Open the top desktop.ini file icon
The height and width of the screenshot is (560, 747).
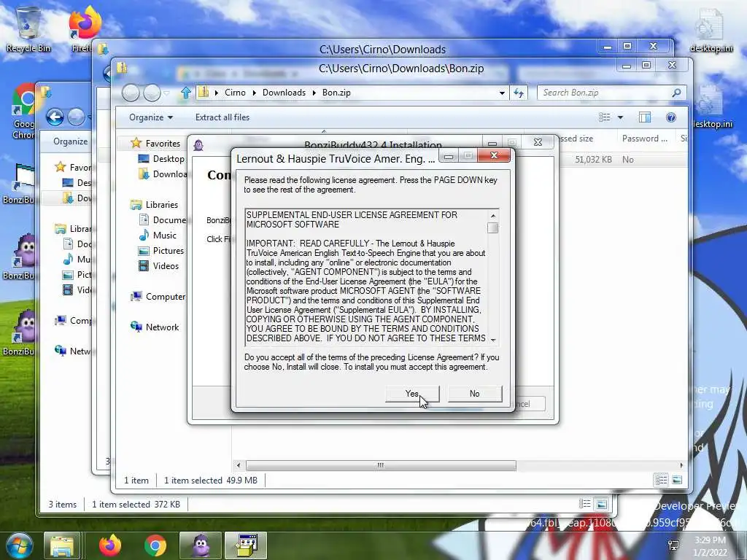tap(711, 31)
